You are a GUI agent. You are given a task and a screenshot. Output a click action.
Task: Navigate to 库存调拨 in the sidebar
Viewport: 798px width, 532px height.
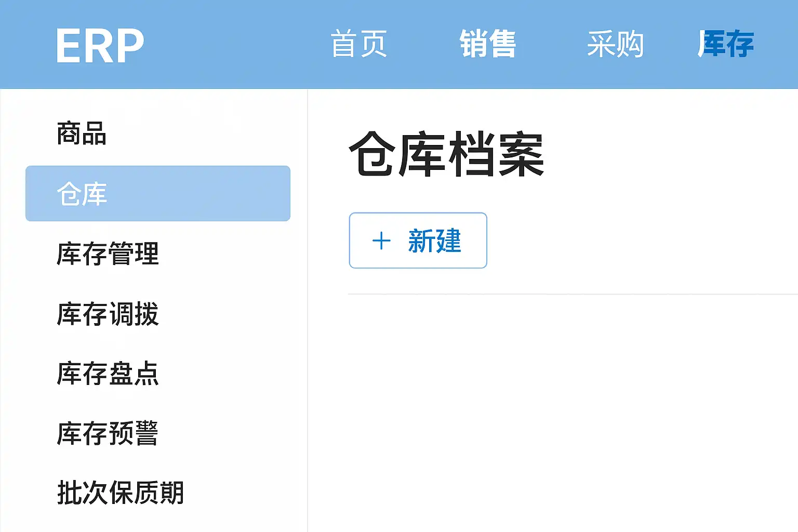pyautogui.click(x=108, y=314)
